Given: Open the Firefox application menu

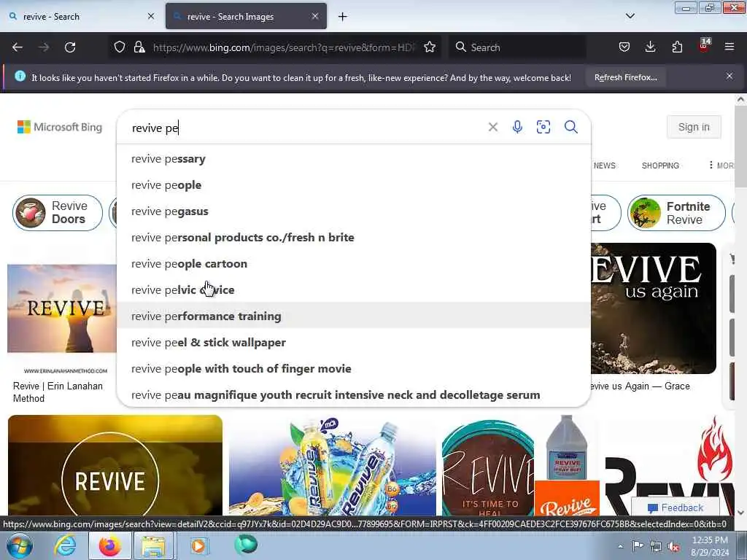Looking at the screenshot, I should click(729, 47).
